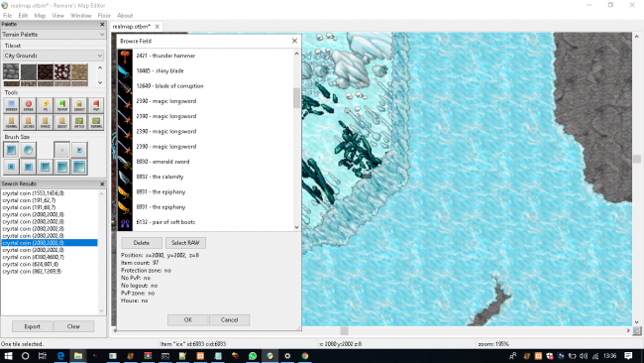Click the Delete button in Browse Field
Image resolution: width=644 pixels, height=363 pixels.
(142, 243)
